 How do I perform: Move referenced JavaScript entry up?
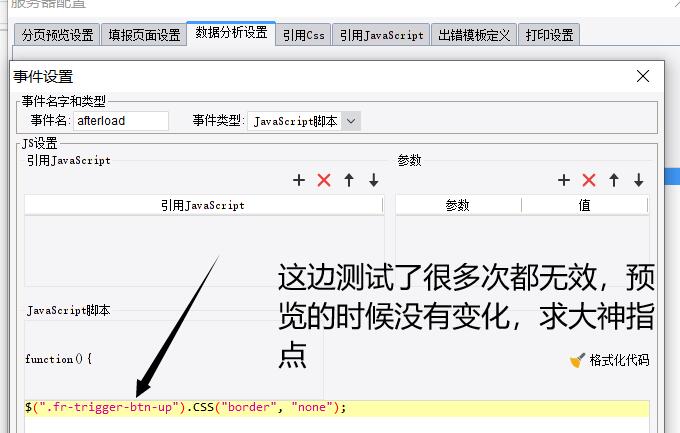coord(349,180)
